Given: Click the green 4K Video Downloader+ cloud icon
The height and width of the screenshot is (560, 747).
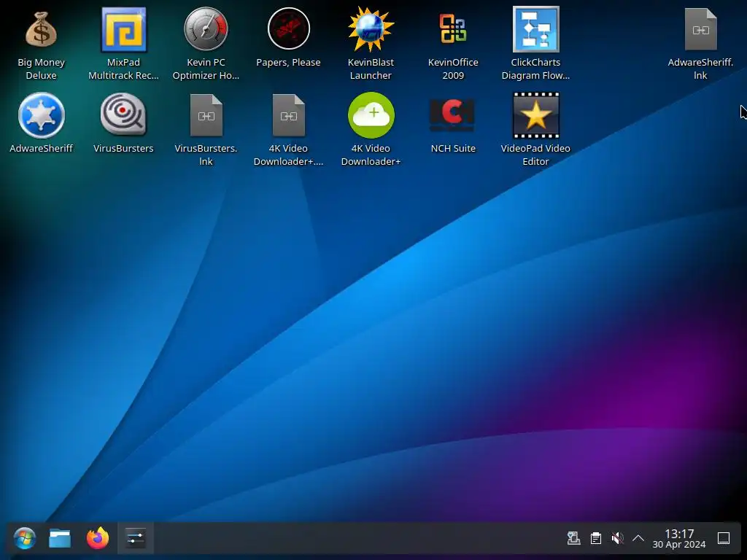Looking at the screenshot, I should tap(371, 115).
